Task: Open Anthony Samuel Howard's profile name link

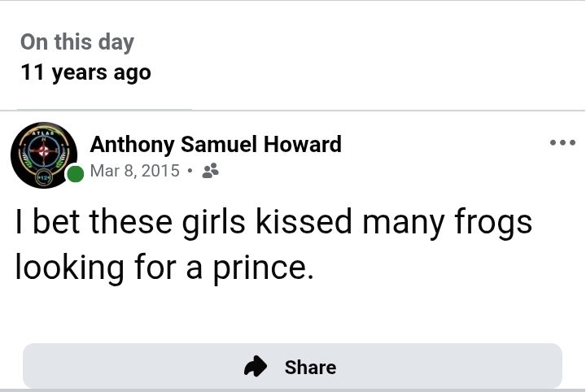Action: [215, 145]
